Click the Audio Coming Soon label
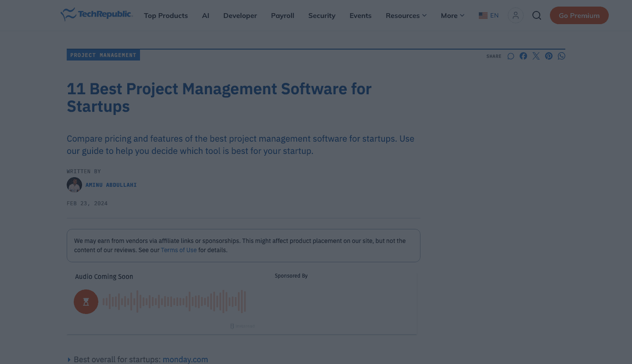The width and height of the screenshot is (632, 364). (x=104, y=277)
